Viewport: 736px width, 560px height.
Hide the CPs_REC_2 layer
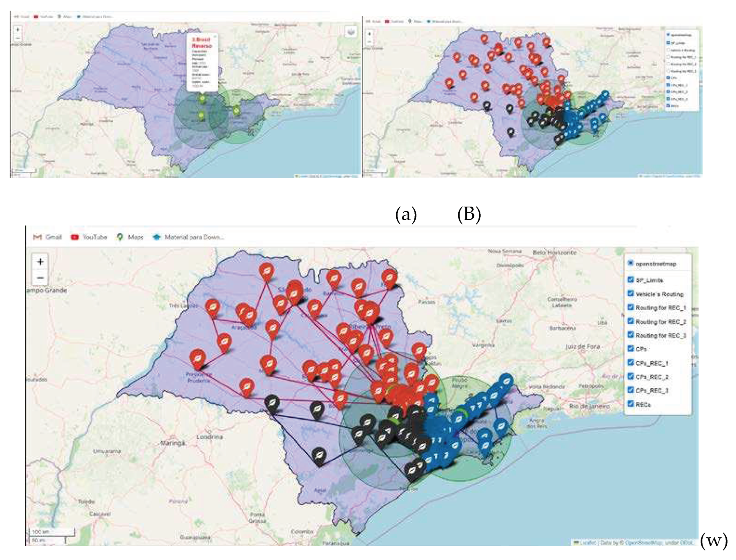click(x=630, y=376)
